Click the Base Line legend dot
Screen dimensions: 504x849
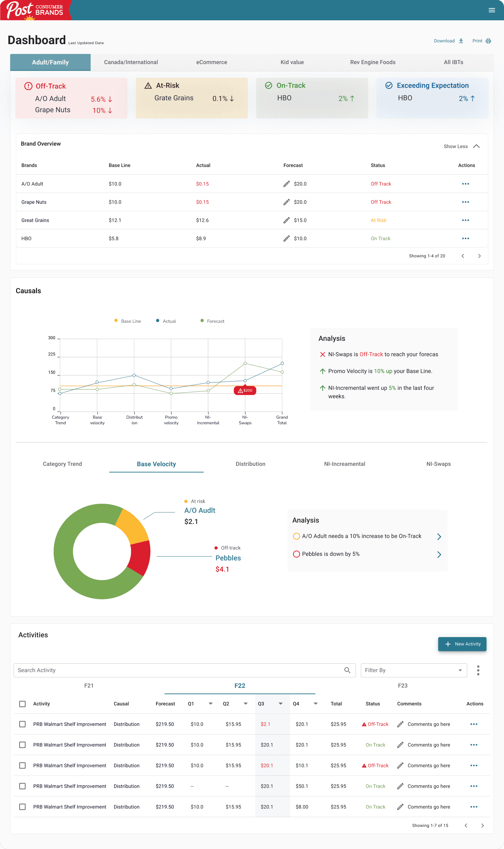[116, 320]
